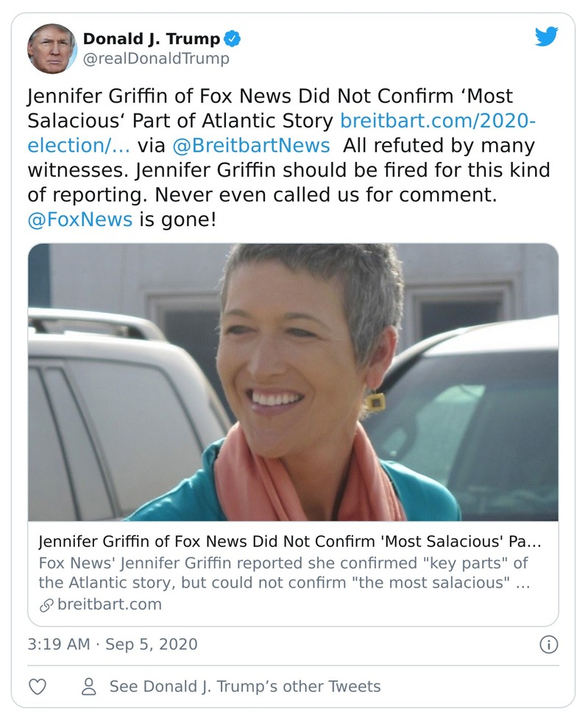Open the @realDonaldTrump handle
Viewport: 588px width, 720px height.
tap(156, 59)
